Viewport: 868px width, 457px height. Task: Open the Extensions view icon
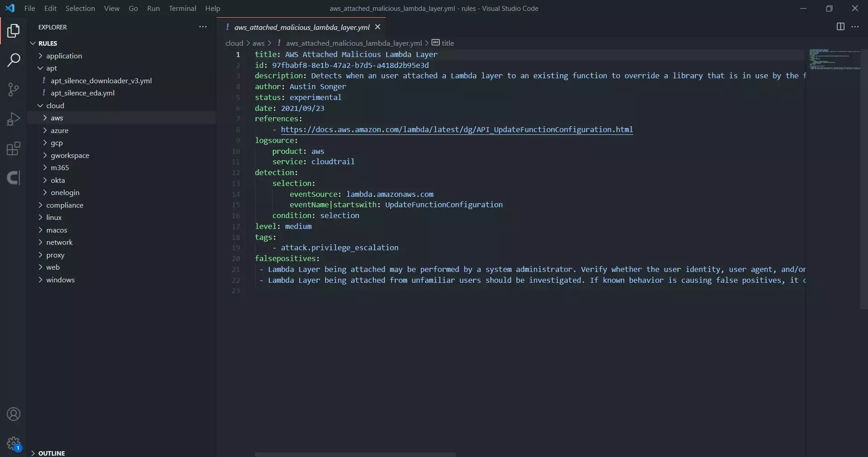point(14,148)
